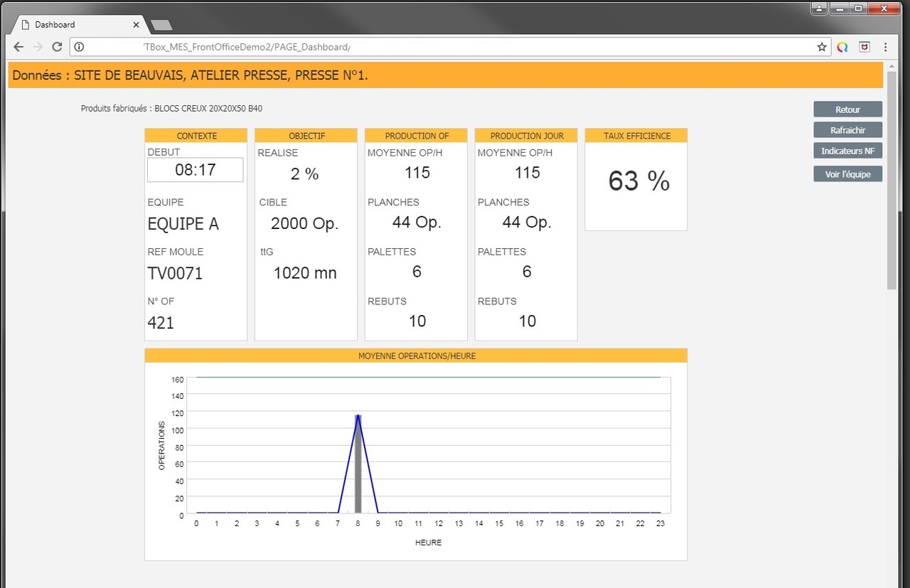Click the Retour button
The height and width of the screenshot is (588, 910).
tap(847, 109)
